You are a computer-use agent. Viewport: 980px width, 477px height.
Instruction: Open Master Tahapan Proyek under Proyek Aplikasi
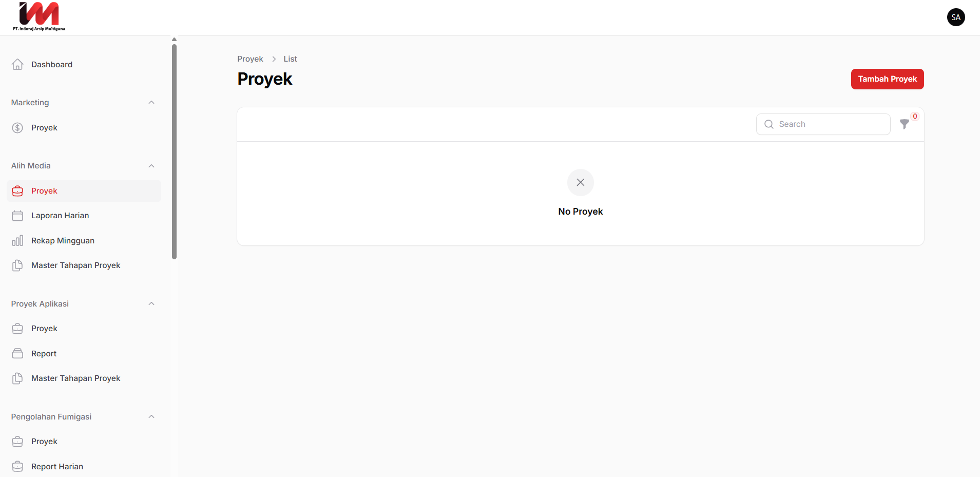point(75,378)
